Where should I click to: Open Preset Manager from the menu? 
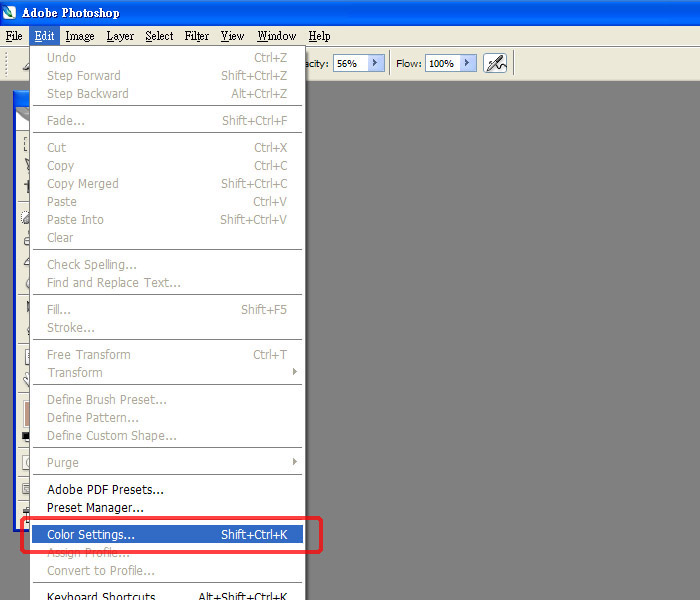[x=96, y=508]
